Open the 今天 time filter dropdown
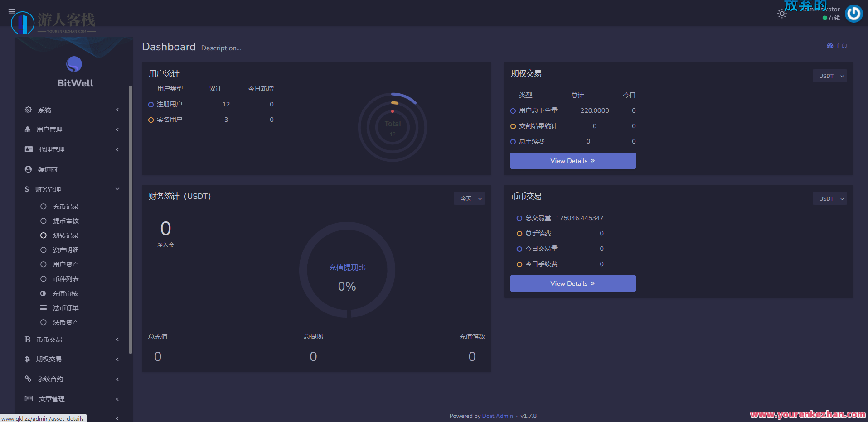 [x=469, y=198]
